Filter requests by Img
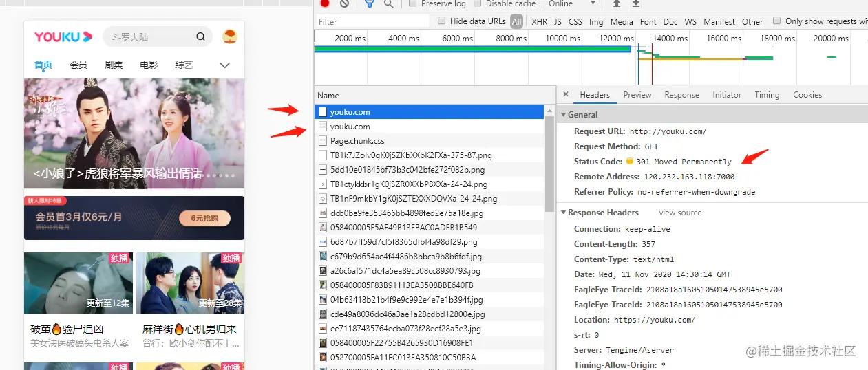Screen dimensions: 868x370 pyautogui.click(x=596, y=22)
